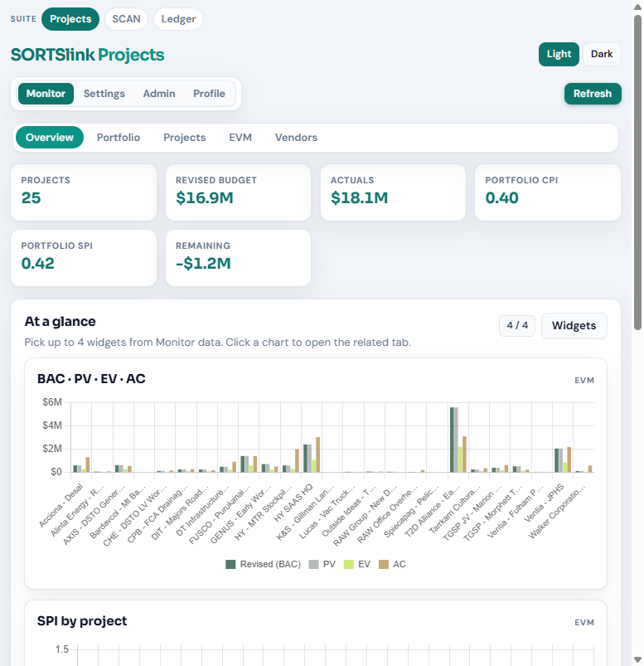Image resolution: width=644 pixels, height=666 pixels.
Task: Toggle the AC legend swatch
Action: [x=384, y=565]
